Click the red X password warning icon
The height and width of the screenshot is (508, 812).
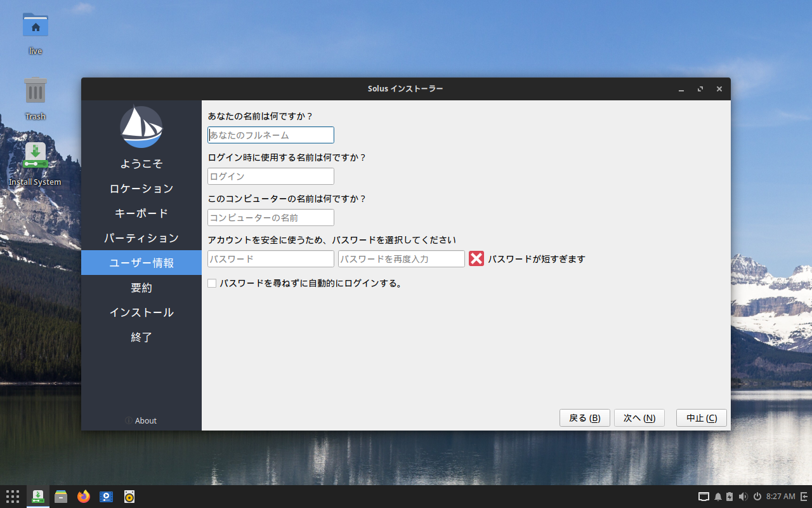point(476,258)
